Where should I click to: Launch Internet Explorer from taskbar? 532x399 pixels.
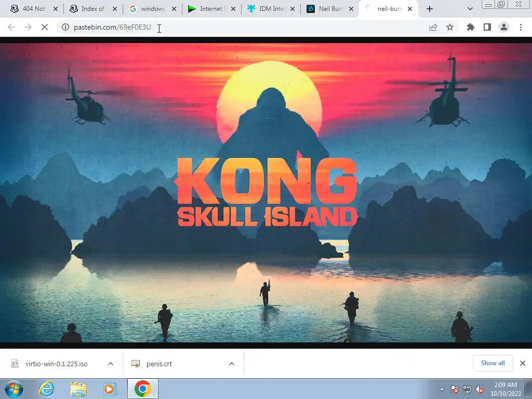[46, 389]
